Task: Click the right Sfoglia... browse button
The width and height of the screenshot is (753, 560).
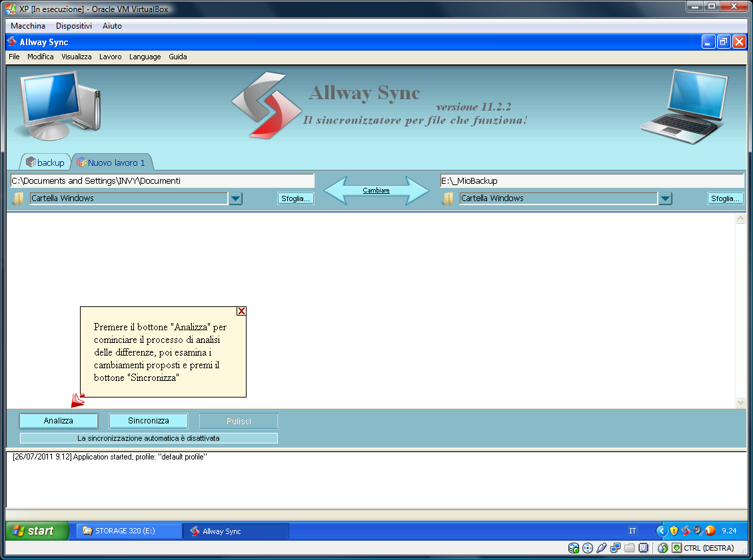Action: 725,198
